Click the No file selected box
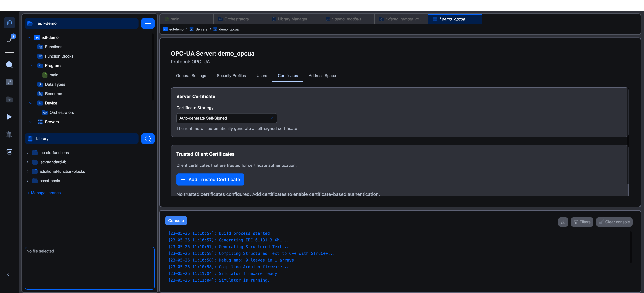This screenshot has height=293, width=644. [90, 268]
